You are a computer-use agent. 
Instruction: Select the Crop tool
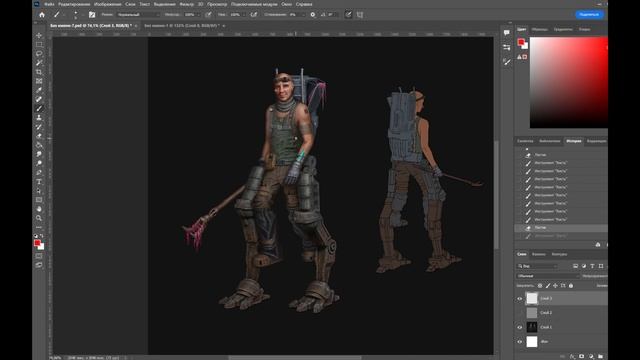(39, 72)
